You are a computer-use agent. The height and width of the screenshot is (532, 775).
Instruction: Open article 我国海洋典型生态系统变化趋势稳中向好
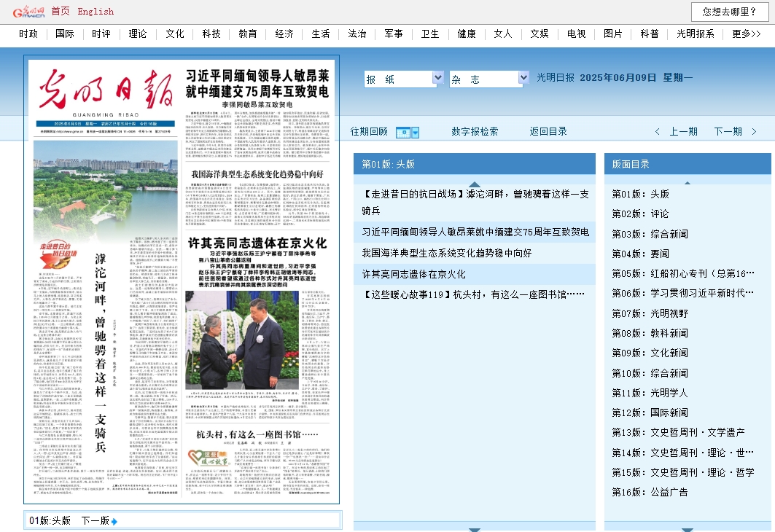tap(446, 253)
